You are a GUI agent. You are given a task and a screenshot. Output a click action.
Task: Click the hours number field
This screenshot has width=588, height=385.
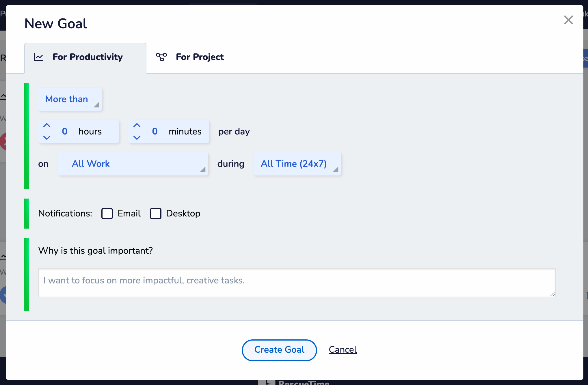coord(65,132)
